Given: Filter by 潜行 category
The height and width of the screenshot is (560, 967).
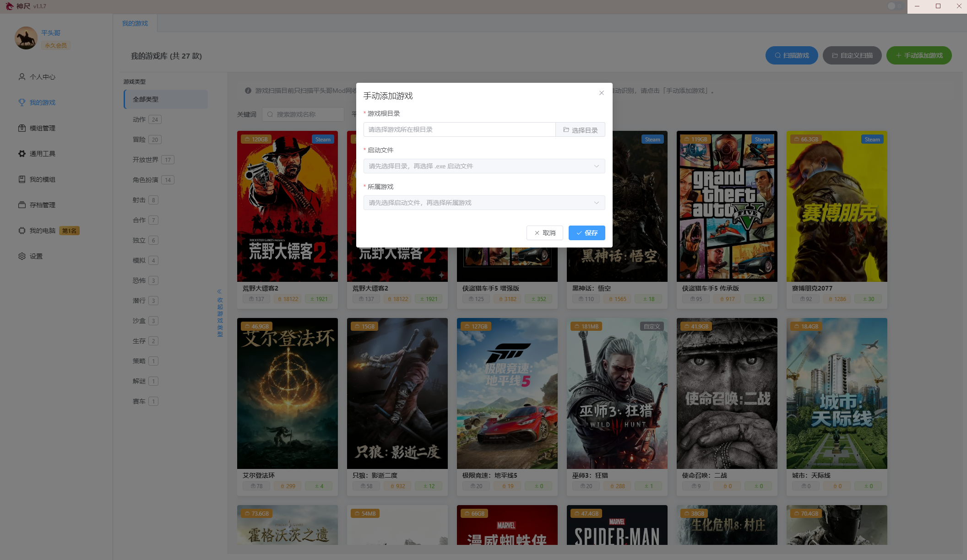Looking at the screenshot, I should click(x=145, y=301).
